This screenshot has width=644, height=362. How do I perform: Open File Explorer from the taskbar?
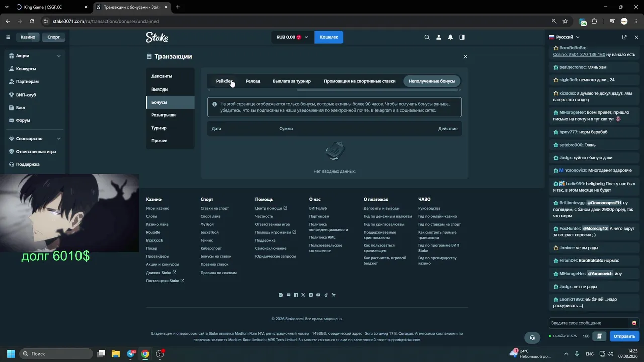[116, 354]
